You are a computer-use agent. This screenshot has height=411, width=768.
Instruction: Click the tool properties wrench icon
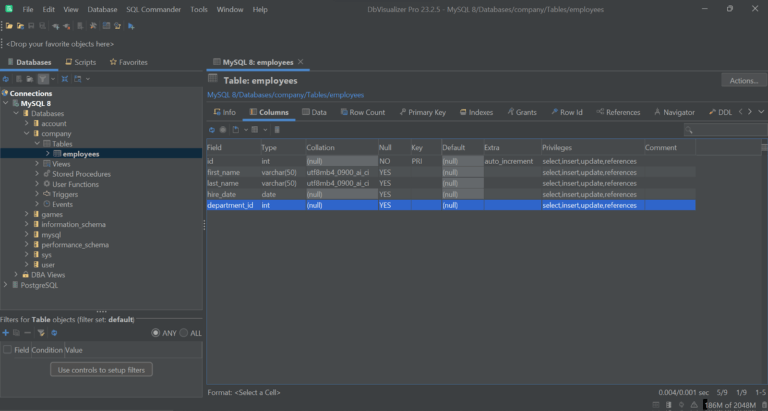(x=93, y=26)
